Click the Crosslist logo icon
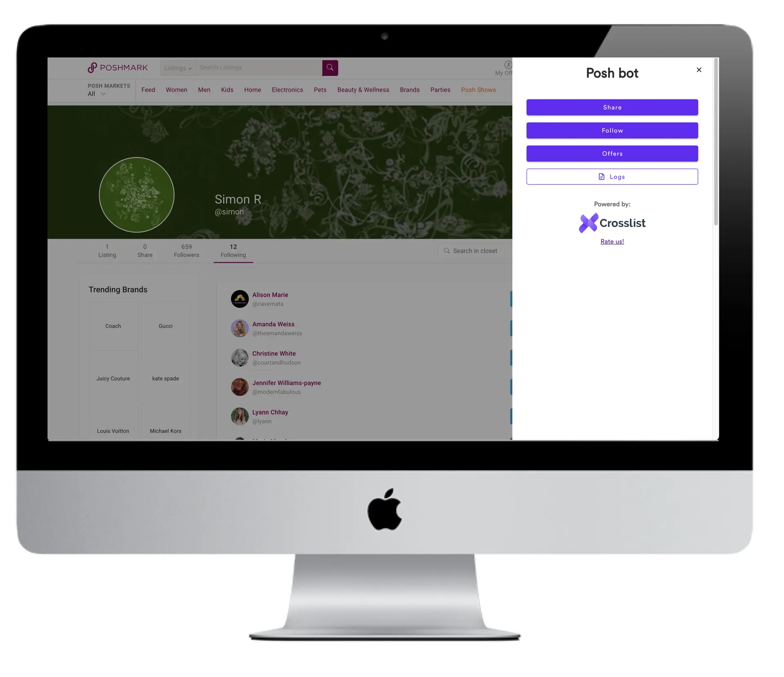The image size is (784, 677). [x=588, y=223]
